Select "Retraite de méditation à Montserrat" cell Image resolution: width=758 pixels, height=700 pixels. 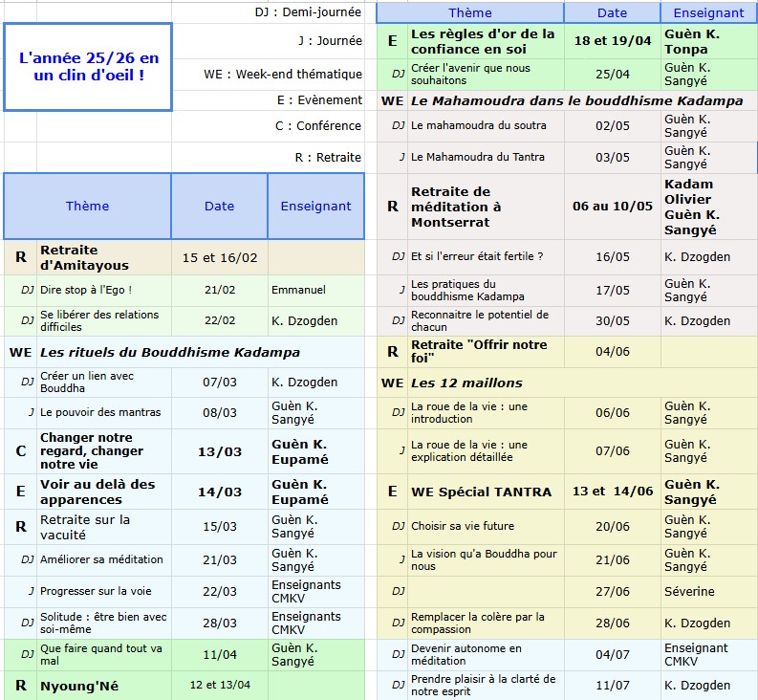click(484, 207)
